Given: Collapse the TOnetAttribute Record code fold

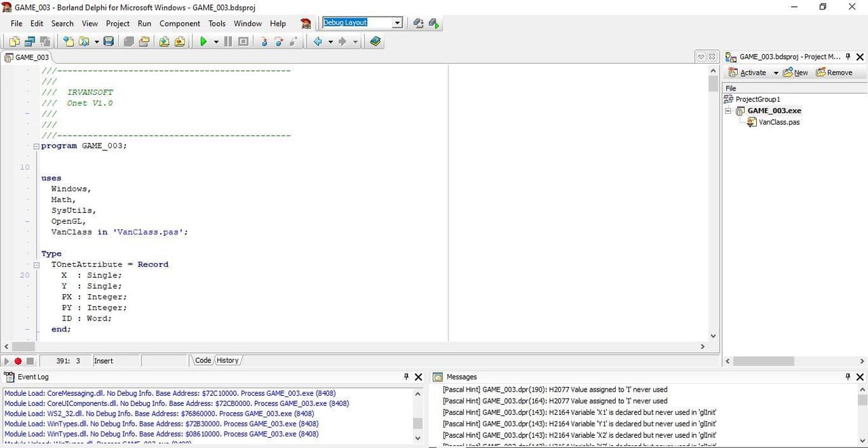Looking at the screenshot, I should (x=36, y=264).
